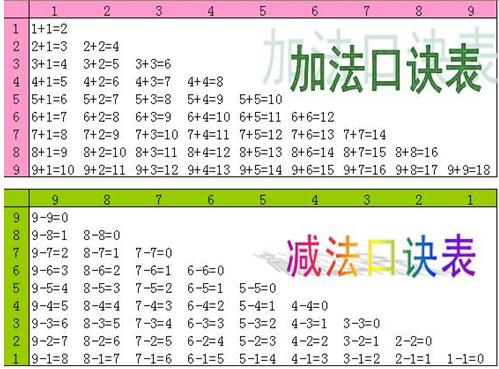Select cell showing 9+5=14
The width and height of the screenshot is (499, 369).
(x=261, y=170)
